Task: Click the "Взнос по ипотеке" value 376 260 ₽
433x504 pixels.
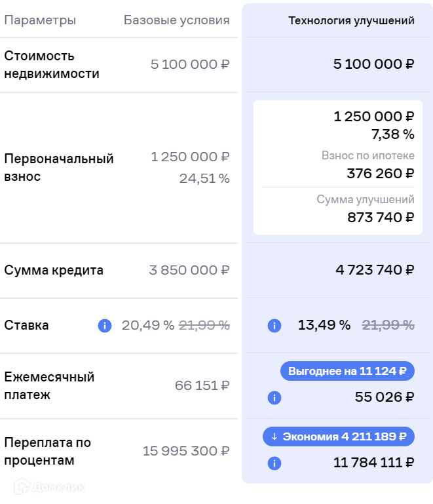Action: point(380,174)
